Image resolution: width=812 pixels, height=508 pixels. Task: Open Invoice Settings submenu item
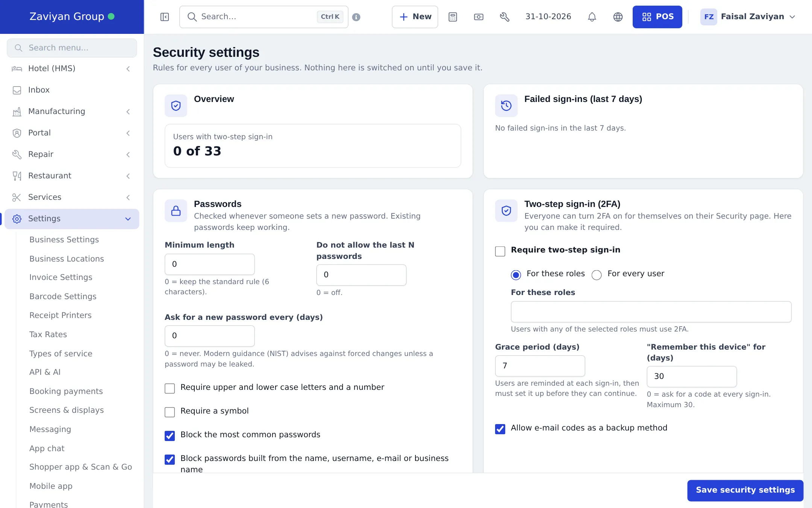point(61,277)
